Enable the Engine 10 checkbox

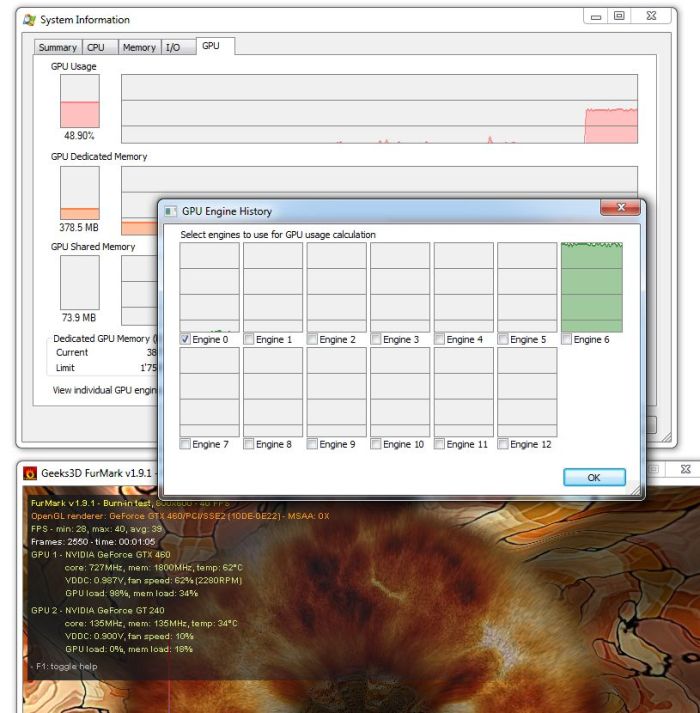coord(376,444)
